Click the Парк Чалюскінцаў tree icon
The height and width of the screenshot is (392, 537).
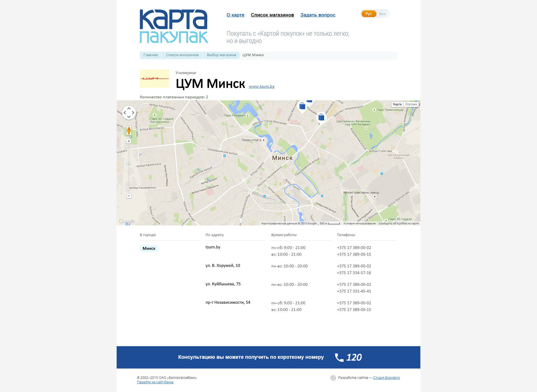click(374, 110)
